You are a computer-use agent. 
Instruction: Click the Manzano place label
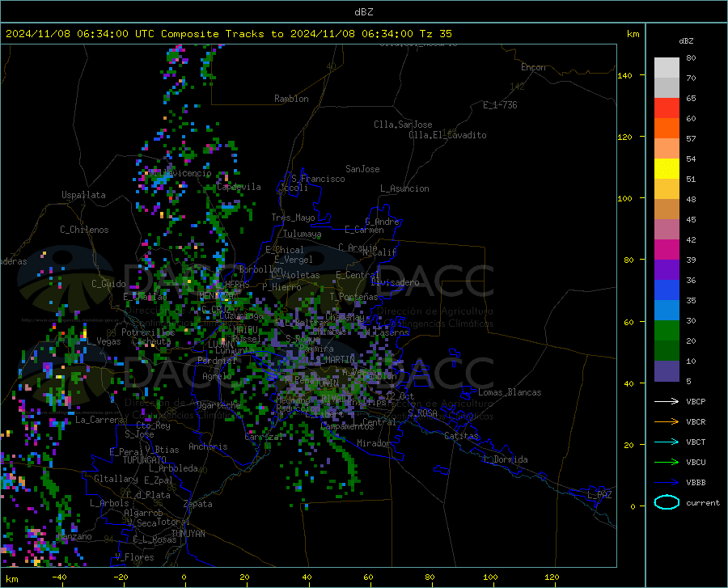coord(74,536)
